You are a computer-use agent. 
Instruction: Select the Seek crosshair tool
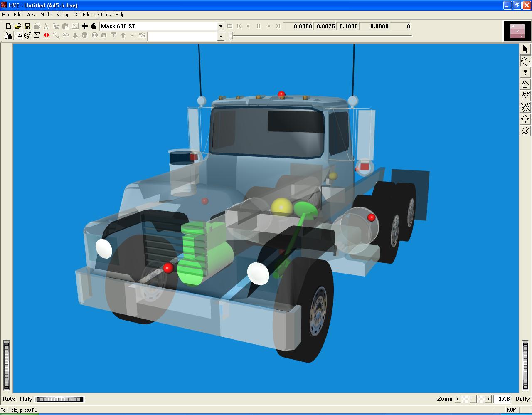coord(525,119)
